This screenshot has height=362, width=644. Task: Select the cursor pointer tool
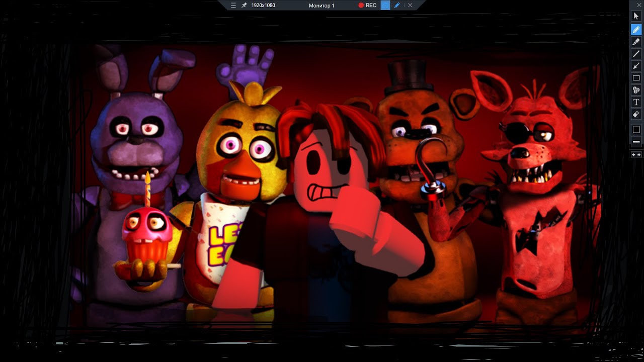(x=636, y=17)
